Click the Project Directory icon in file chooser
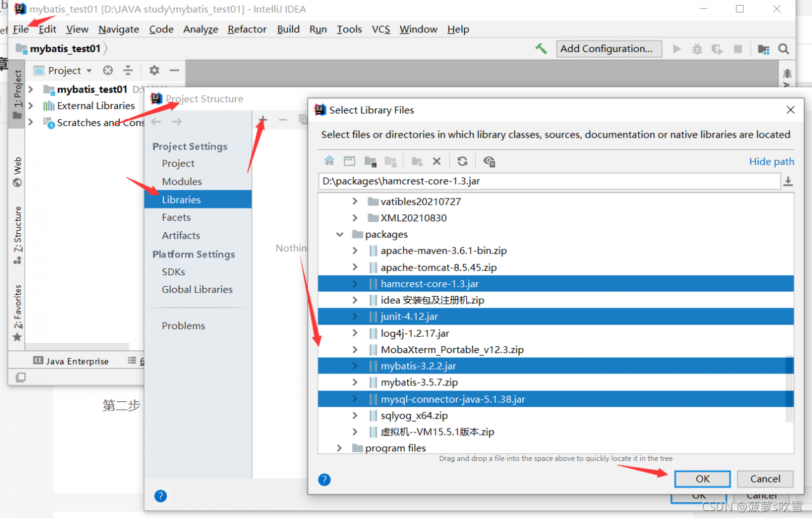The width and height of the screenshot is (812, 518). pyautogui.click(x=370, y=161)
